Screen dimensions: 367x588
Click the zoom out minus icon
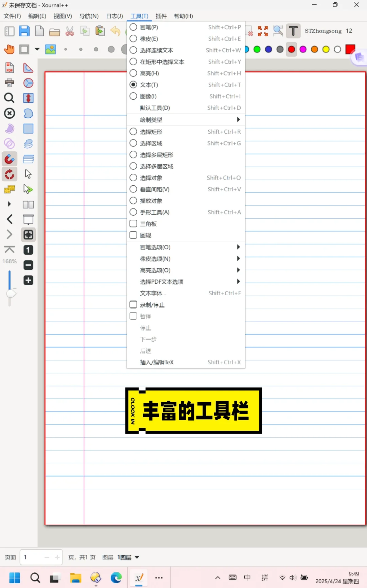coord(28,265)
